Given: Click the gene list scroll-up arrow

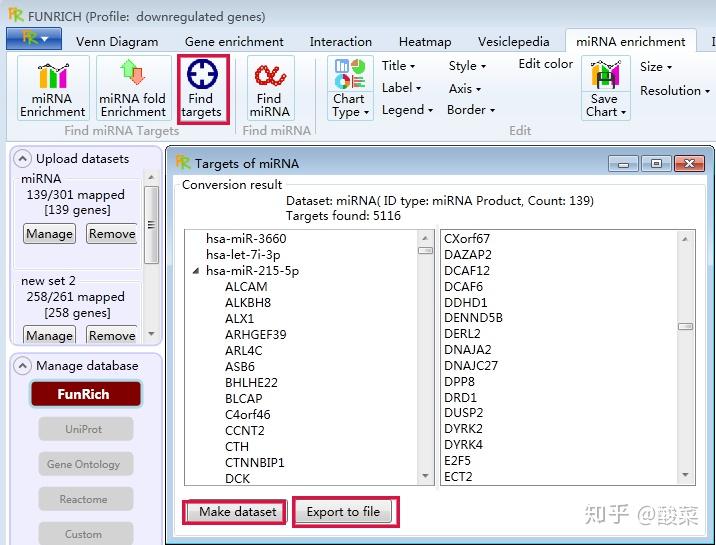Looking at the screenshot, I should [x=685, y=239].
